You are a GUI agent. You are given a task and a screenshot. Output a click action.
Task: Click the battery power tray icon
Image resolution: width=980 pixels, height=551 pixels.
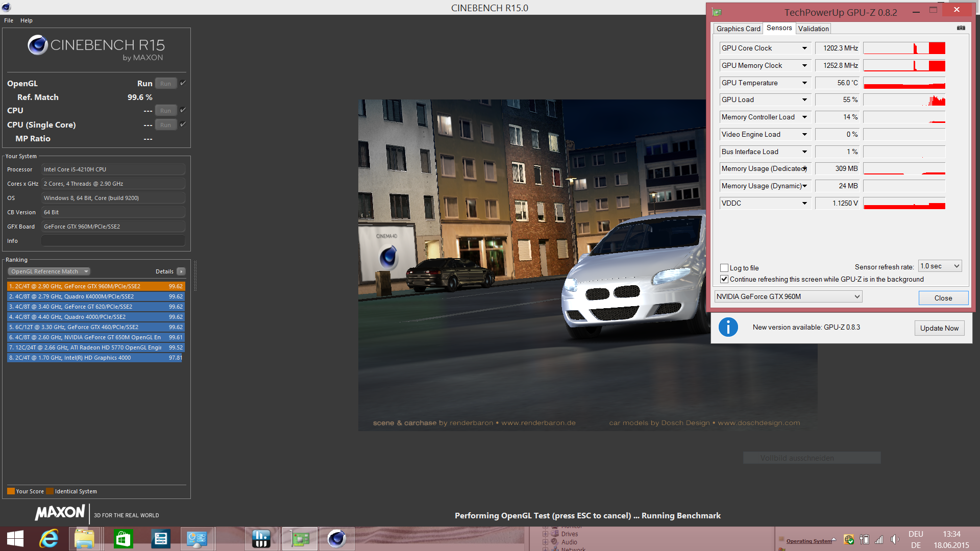pyautogui.click(x=864, y=539)
